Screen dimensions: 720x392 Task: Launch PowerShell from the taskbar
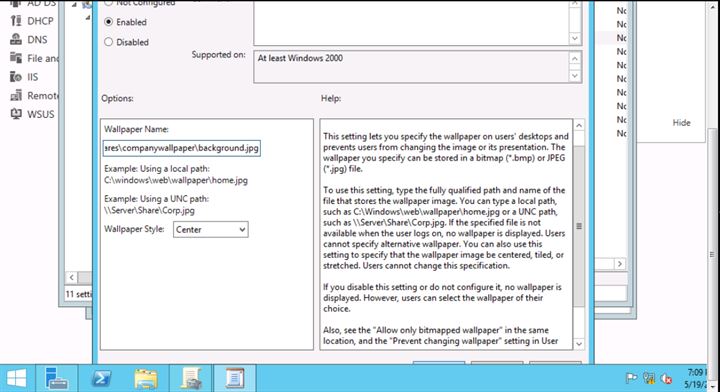pos(101,379)
